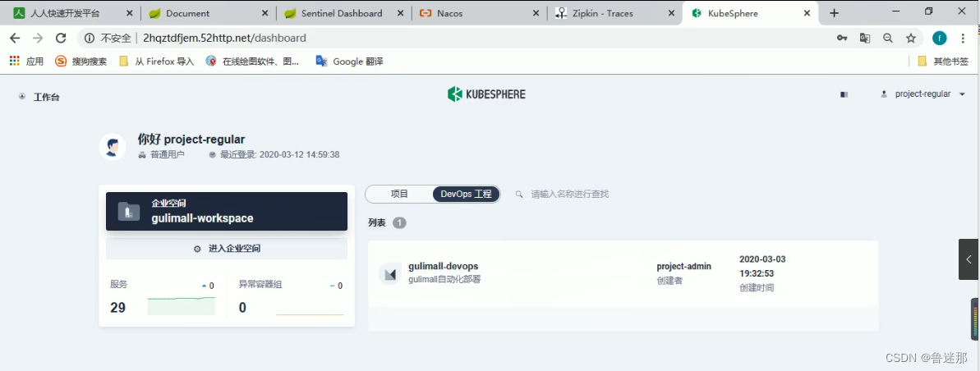Bookmark this page with the star icon
Screen dimensions: 980x371
pos(911,38)
